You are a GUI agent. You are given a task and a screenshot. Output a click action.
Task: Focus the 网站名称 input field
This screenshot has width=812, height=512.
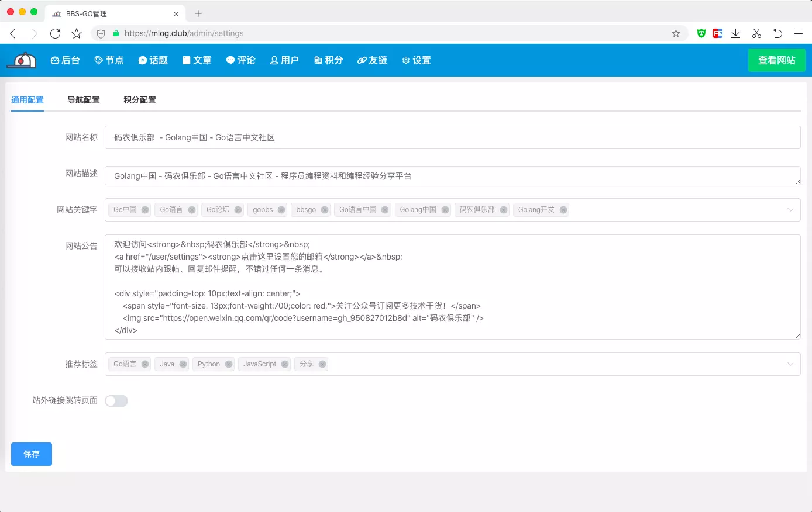coord(452,137)
